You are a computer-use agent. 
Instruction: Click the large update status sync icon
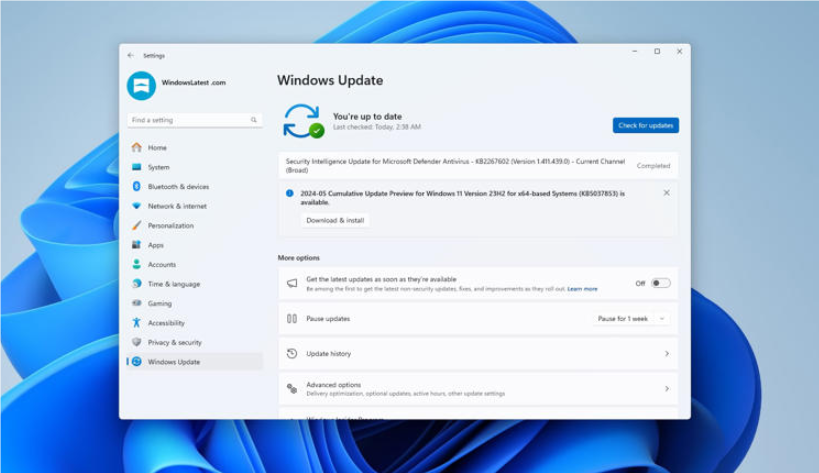303,121
